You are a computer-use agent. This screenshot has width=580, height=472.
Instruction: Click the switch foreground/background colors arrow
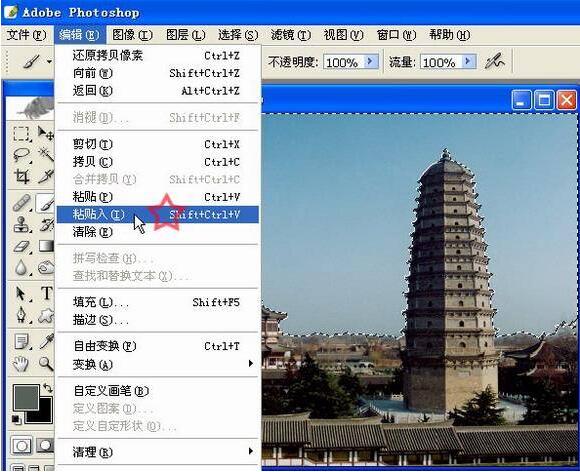coord(47,388)
